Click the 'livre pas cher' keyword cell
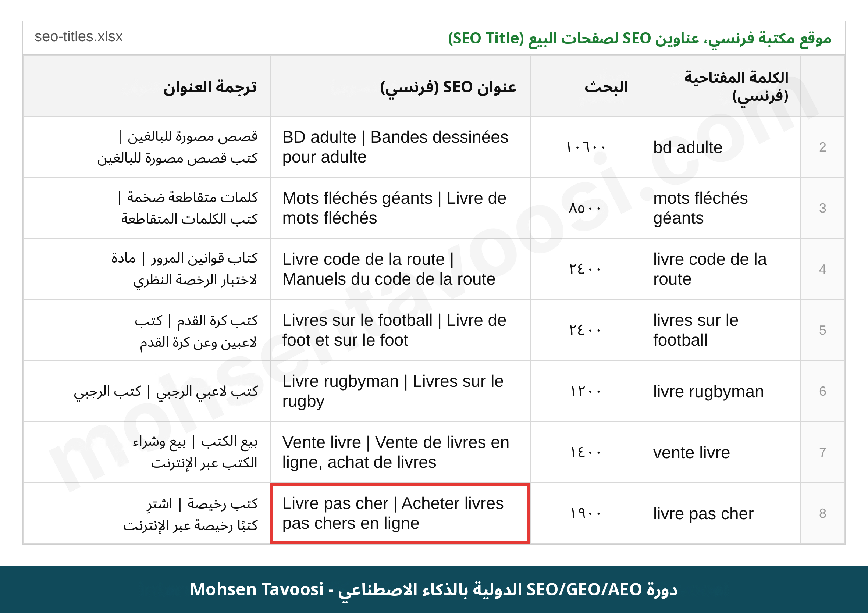868x613 pixels. coord(721,513)
